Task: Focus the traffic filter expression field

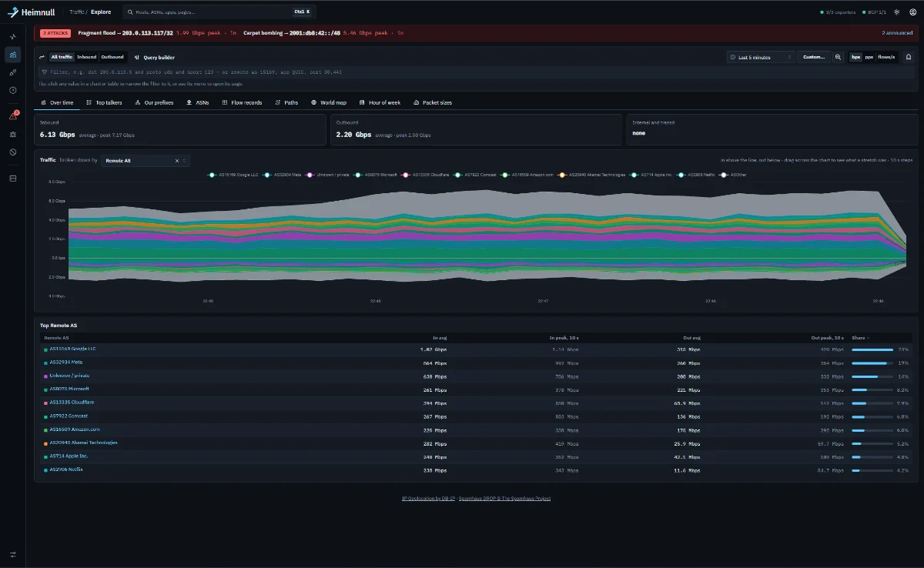Action: (477, 72)
